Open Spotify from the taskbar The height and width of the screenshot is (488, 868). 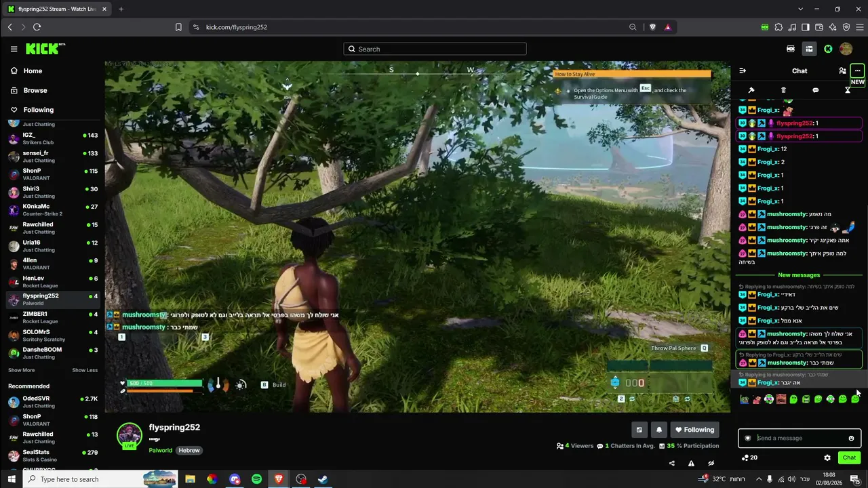point(256,479)
